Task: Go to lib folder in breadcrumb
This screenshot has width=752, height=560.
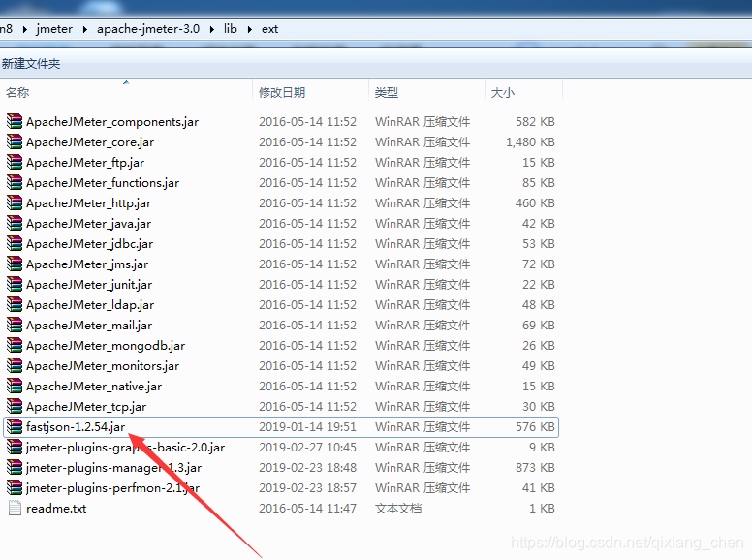Action: (x=231, y=29)
